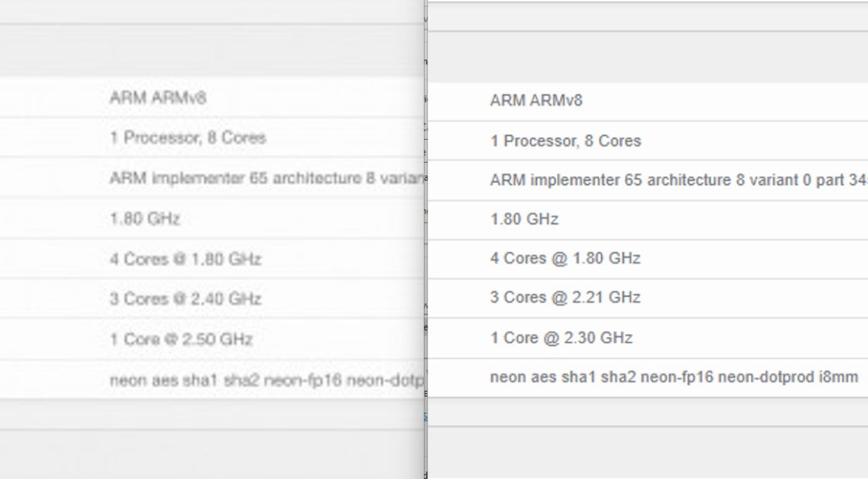868x479 pixels.
Task: Click the "3 Cores @ 2.40 GHz" row
Action: pyautogui.click(x=185, y=298)
